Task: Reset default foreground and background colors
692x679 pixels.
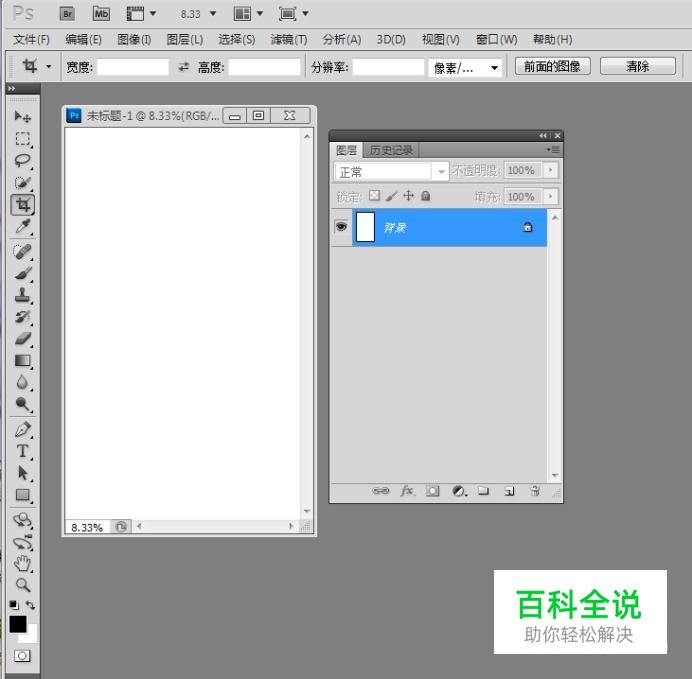Action: click(14, 605)
